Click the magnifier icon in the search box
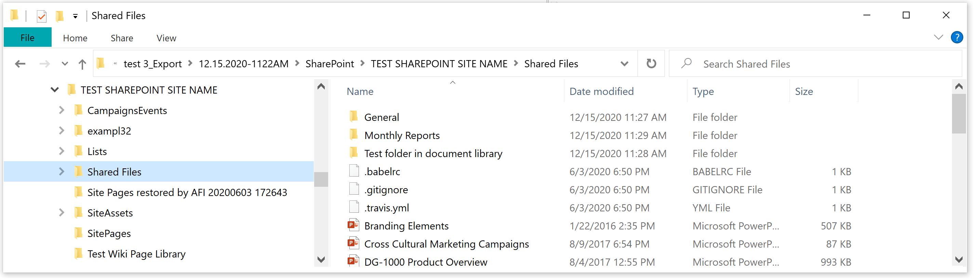980x280 pixels. pyautogui.click(x=686, y=64)
